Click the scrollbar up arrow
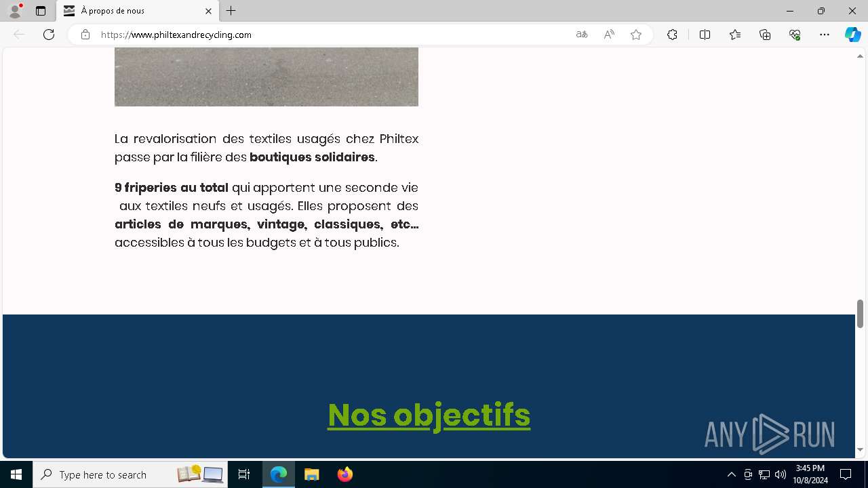 (860, 56)
